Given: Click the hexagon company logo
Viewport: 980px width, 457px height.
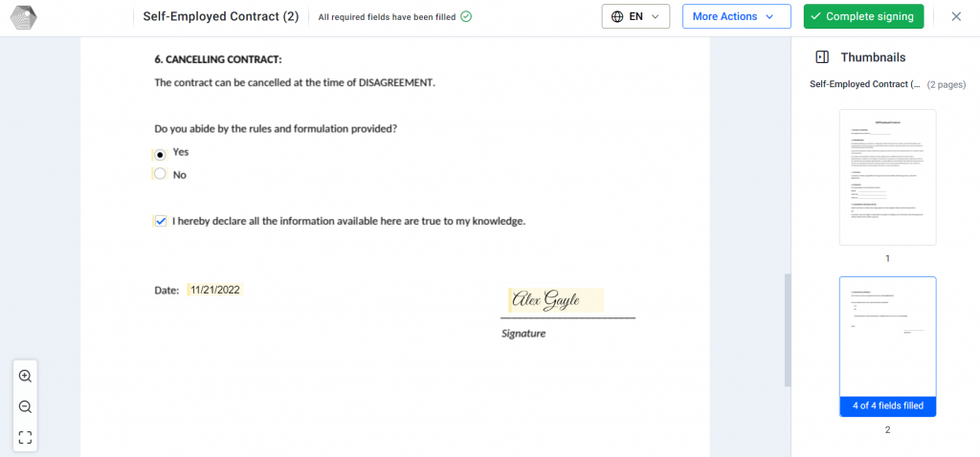Looking at the screenshot, I should click(24, 17).
